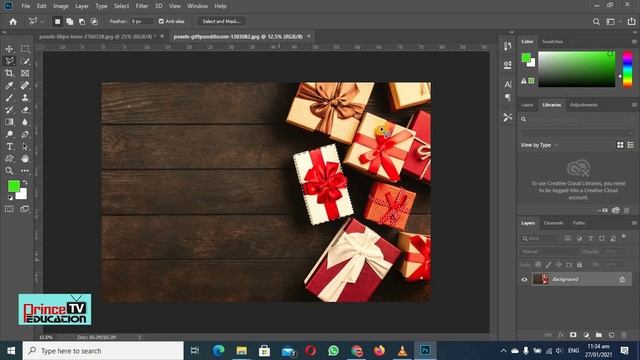Swap foreground and background colors
Viewport: 640px width, 360px height.
click(x=25, y=182)
